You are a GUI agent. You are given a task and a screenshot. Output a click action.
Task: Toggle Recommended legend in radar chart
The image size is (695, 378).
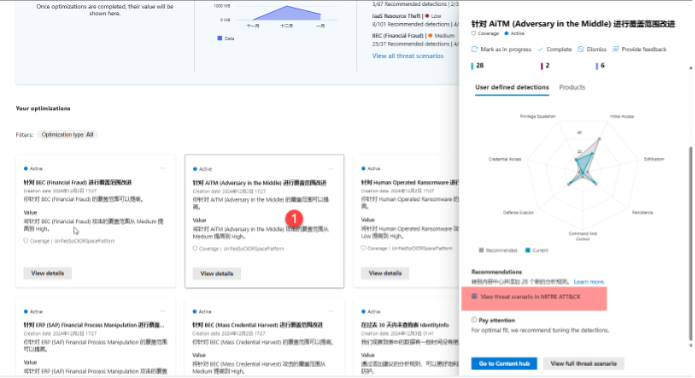(x=498, y=250)
